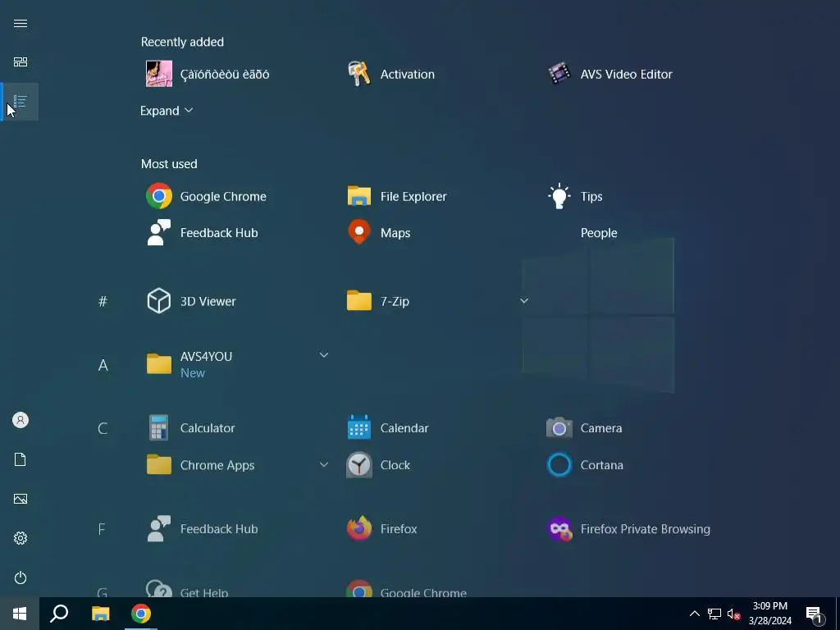Open taskbar Search
The width and height of the screenshot is (840, 630).
pyautogui.click(x=59, y=614)
